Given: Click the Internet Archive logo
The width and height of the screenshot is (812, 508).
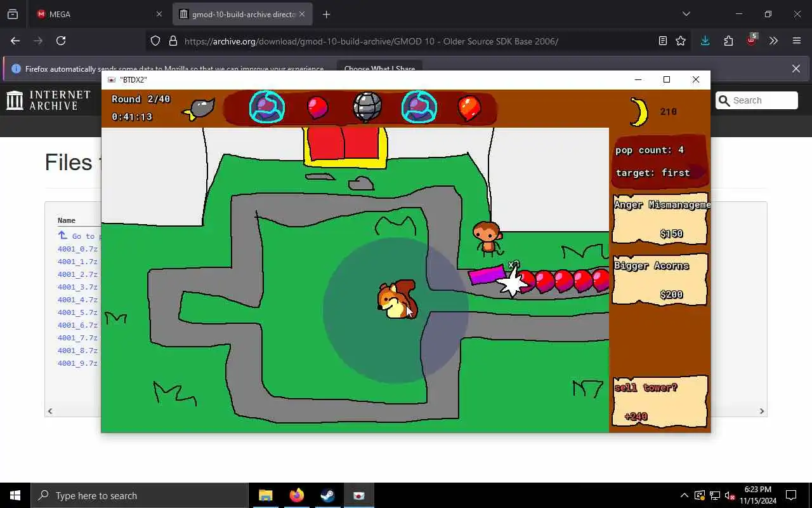Looking at the screenshot, I should (x=49, y=100).
